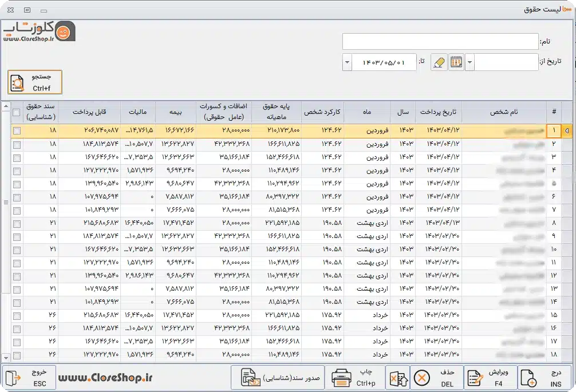The width and height of the screenshot is (576, 392).
Task: Edit the selected record with ویرایش (F4)
Action: [x=491, y=378]
